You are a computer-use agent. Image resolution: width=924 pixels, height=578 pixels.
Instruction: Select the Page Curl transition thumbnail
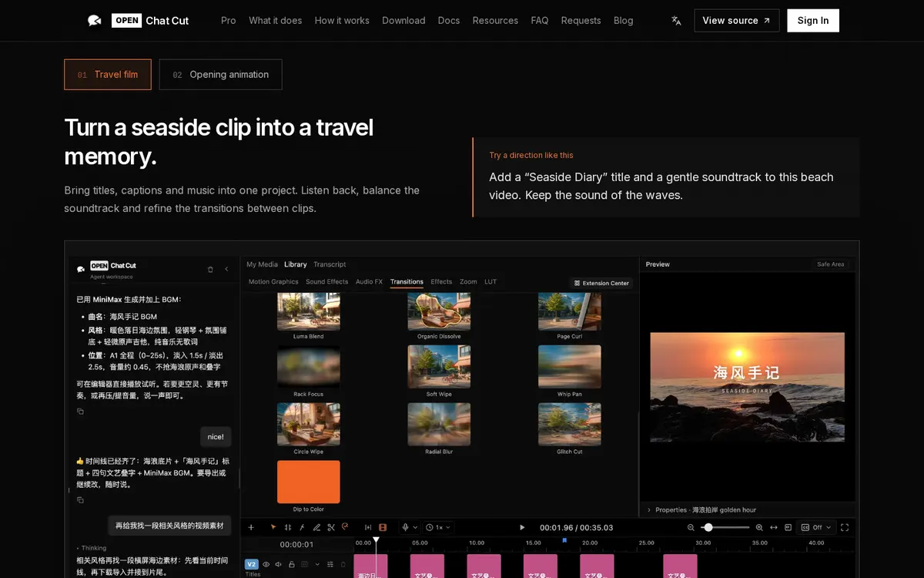[x=570, y=311]
